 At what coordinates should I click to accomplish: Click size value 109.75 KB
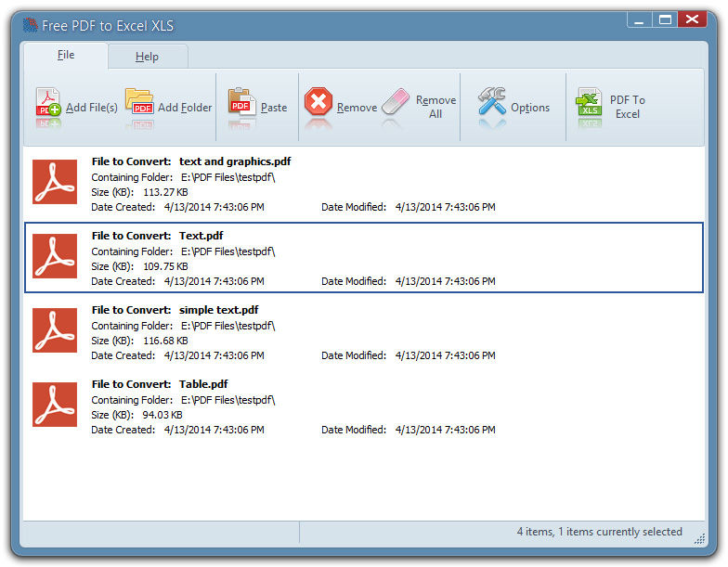[165, 266]
